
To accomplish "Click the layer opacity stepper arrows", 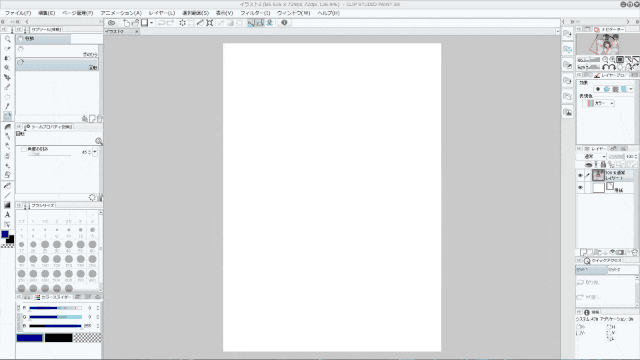I will point(636,157).
